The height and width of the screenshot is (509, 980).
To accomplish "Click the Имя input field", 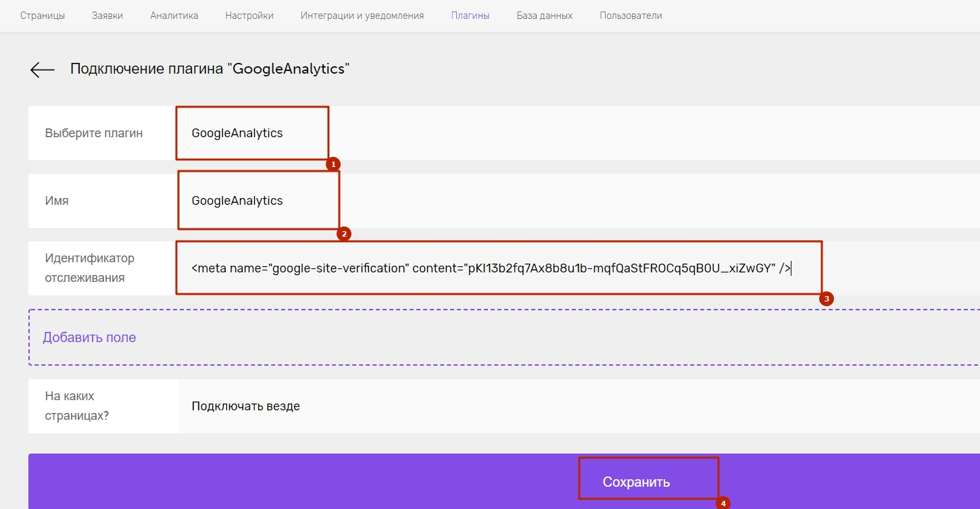I will [x=579, y=201].
